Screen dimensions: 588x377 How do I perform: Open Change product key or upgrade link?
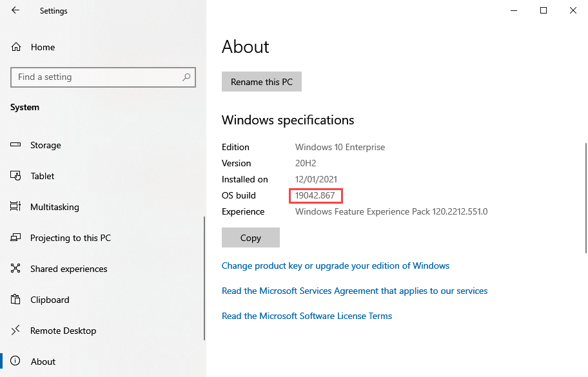coord(335,266)
